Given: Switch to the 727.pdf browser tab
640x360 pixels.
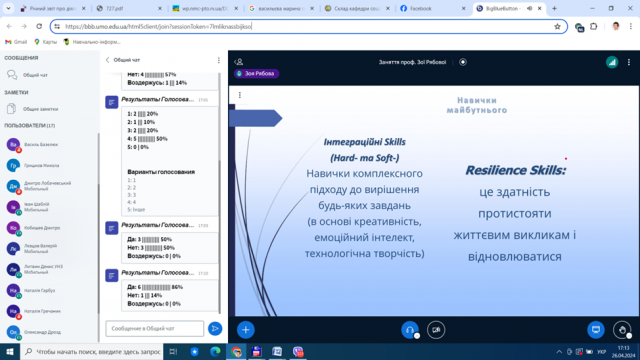Looking at the screenshot, I should 129,8.
